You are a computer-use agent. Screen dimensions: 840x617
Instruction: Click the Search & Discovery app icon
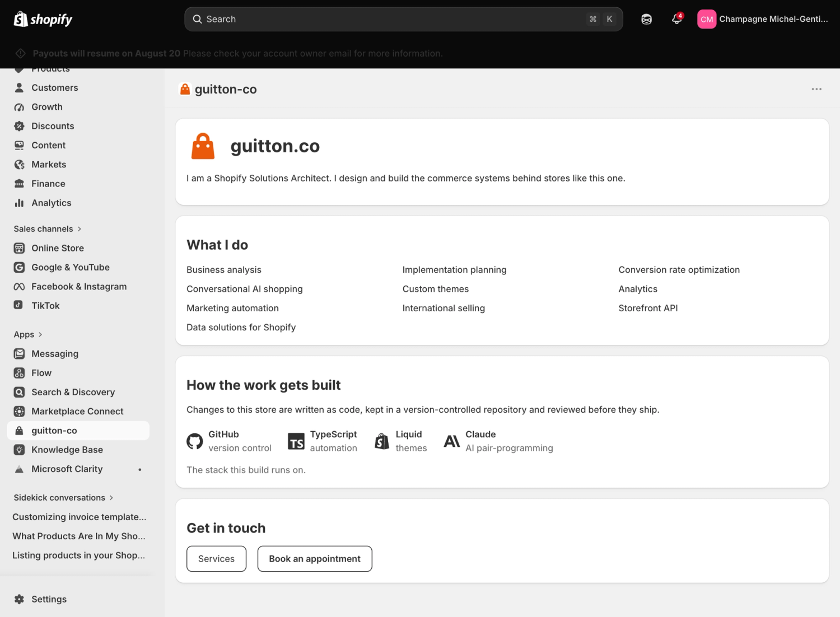tap(19, 392)
